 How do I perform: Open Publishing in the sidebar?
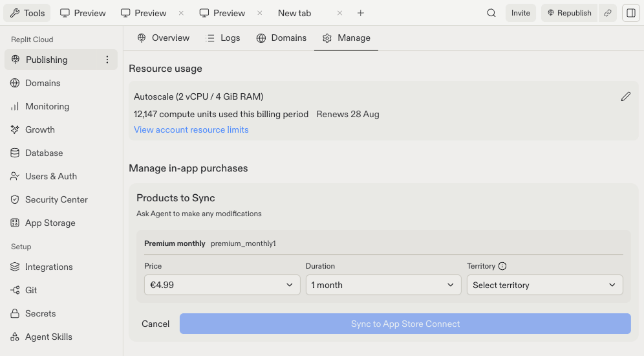61,60
